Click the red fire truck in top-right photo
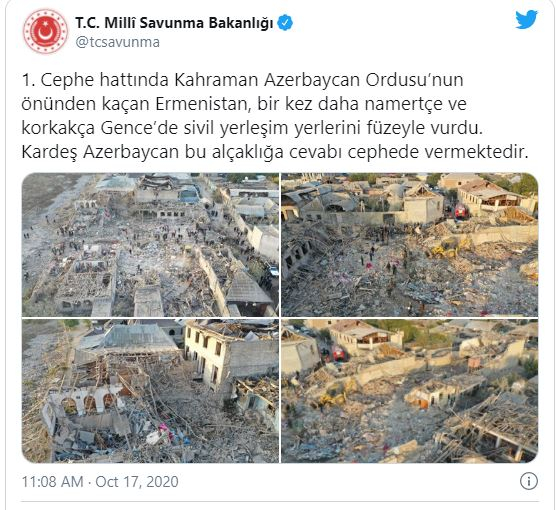 coord(461,211)
